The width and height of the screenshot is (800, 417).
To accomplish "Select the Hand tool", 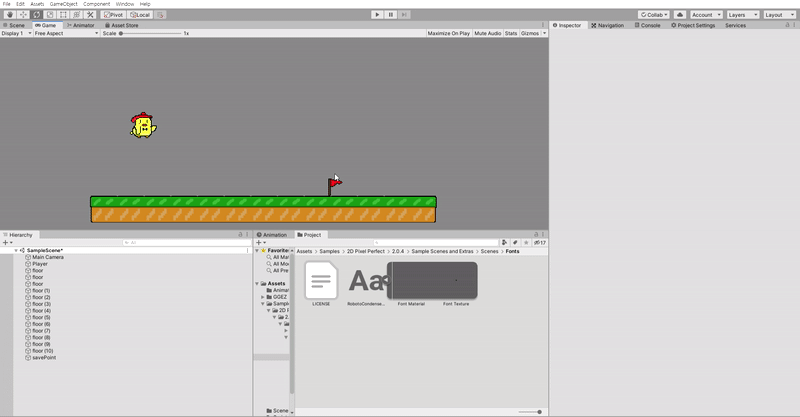I will [x=10, y=15].
